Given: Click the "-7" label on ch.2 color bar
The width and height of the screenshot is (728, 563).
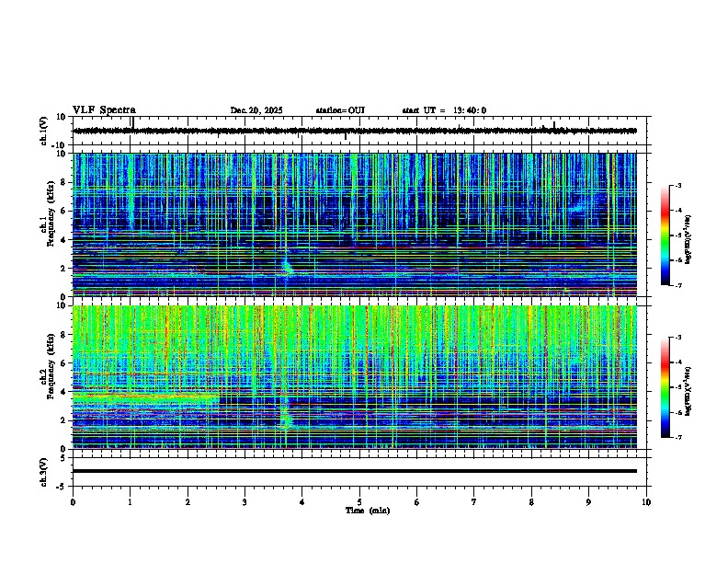Looking at the screenshot, I should [x=677, y=438].
